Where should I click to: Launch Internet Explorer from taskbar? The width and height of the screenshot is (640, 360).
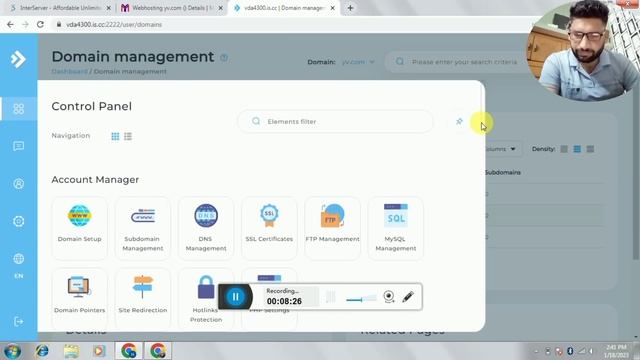[42, 351]
